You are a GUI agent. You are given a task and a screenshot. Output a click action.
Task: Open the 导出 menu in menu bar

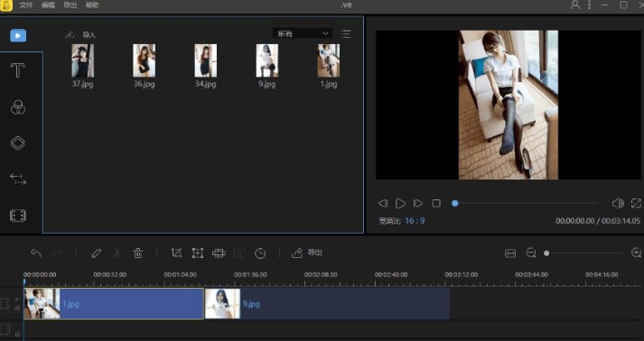coord(70,5)
